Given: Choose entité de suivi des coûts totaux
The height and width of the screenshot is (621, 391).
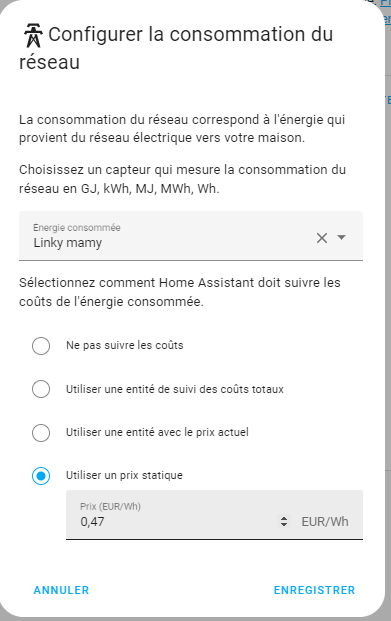Looking at the screenshot, I should pyautogui.click(x=41, y=389).
